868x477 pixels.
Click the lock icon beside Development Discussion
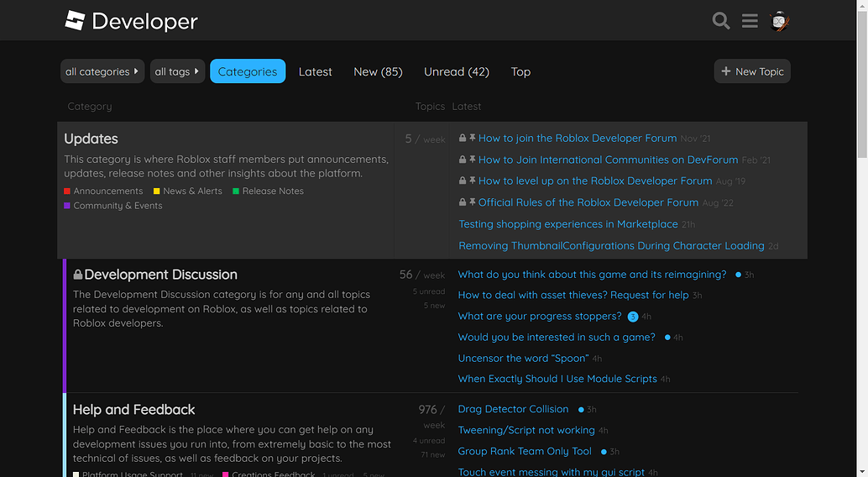click(78, 275)
